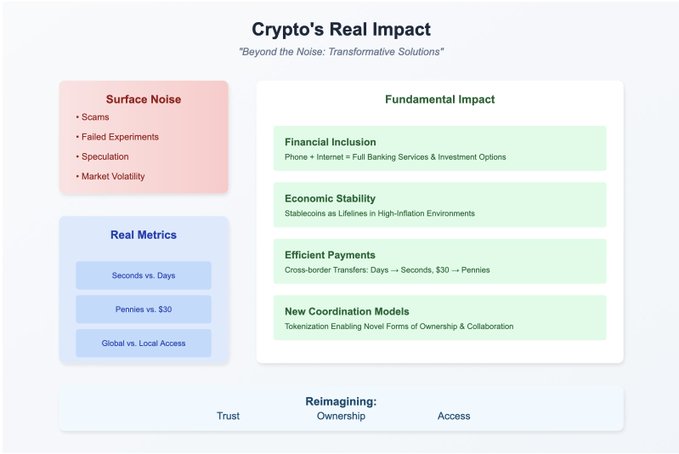The width and height of the screenshot is (679, 454).
Task: Choose the Speculation bullet item
Action: coord(106,156)
